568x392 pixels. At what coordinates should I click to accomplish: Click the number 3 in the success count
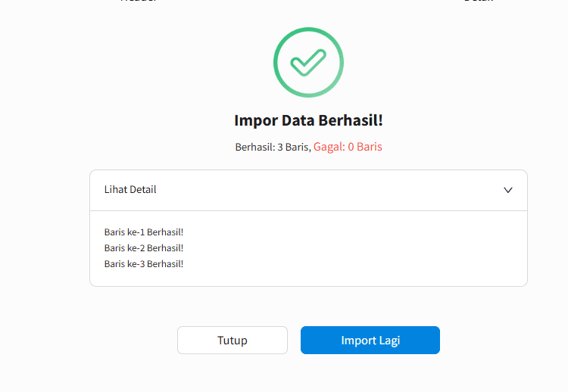point(279,147)
